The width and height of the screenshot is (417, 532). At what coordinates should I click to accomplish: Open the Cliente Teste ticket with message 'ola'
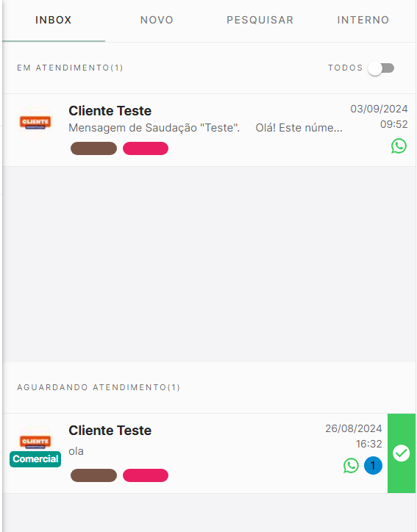click(x=195, y=453)
